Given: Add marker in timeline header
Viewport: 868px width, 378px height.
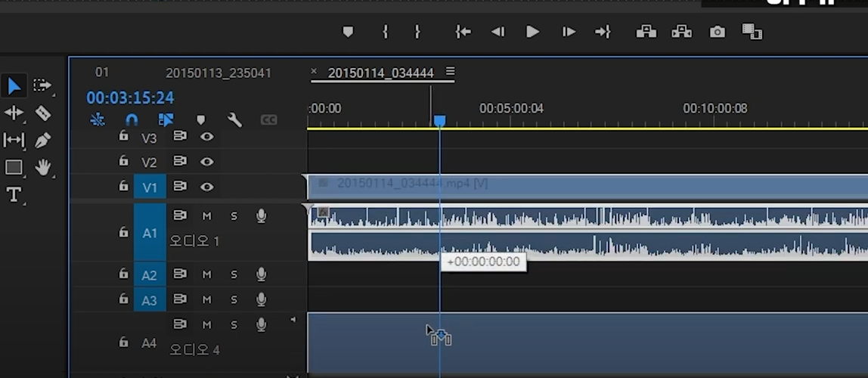Looking at the screenshot, I should (201, 120).
